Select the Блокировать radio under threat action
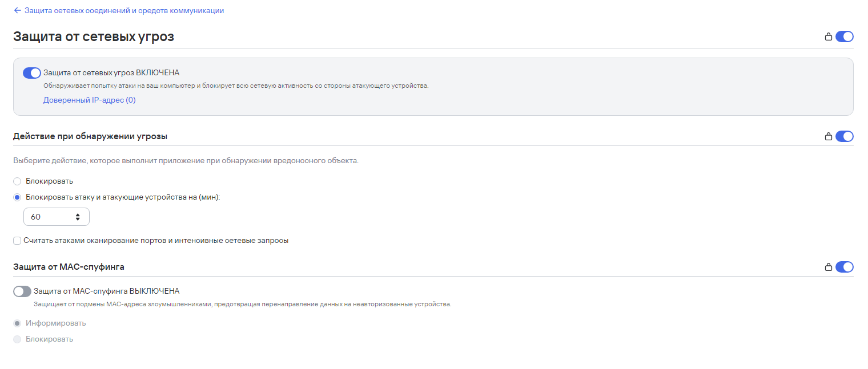 17,181
